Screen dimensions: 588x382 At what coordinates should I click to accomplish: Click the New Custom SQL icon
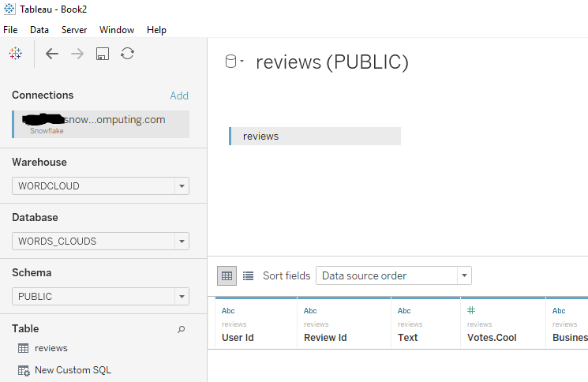tap(24, 371)
